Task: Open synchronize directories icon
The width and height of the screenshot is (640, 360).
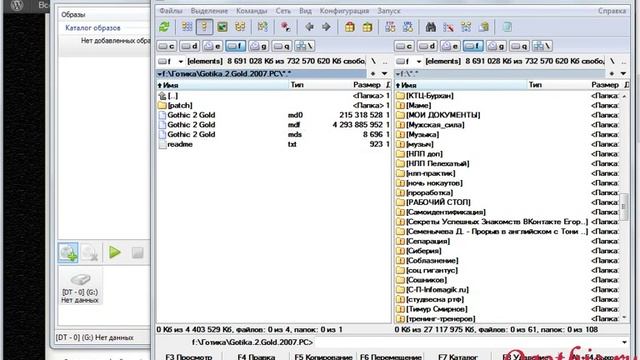Action: pos(466,27)
